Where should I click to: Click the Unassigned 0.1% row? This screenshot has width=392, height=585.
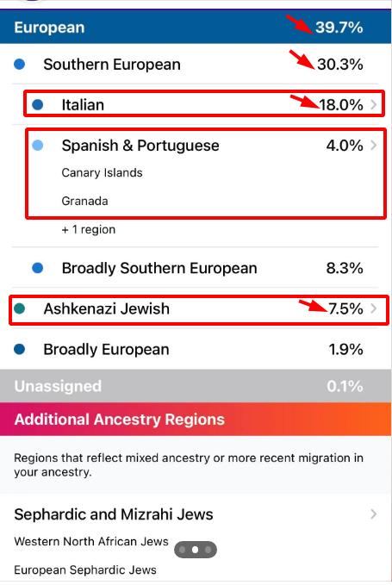point(196,386)
